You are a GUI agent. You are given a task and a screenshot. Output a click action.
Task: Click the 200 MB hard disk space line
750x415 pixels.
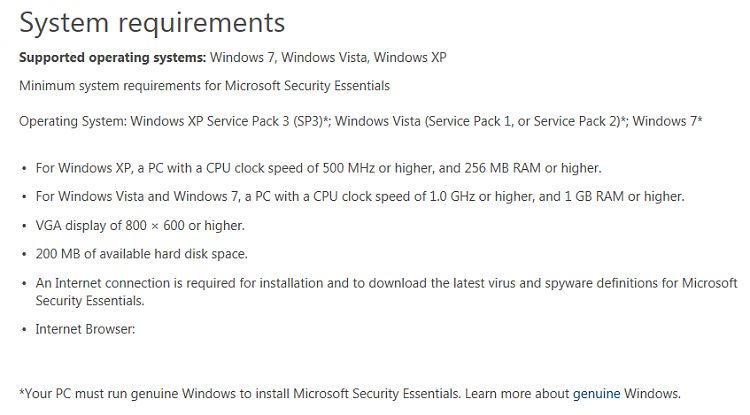(142, 254)
